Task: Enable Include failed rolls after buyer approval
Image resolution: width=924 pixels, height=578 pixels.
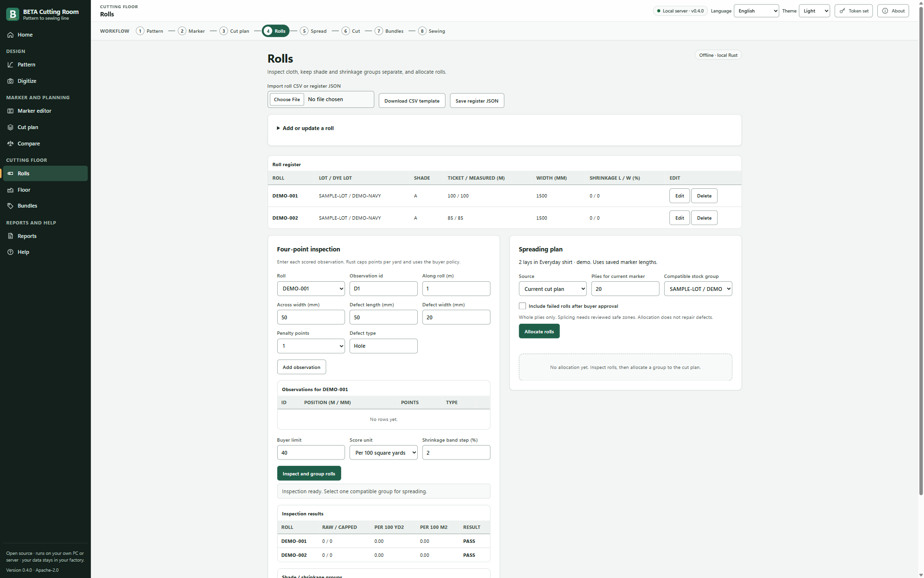Action: 522,306
